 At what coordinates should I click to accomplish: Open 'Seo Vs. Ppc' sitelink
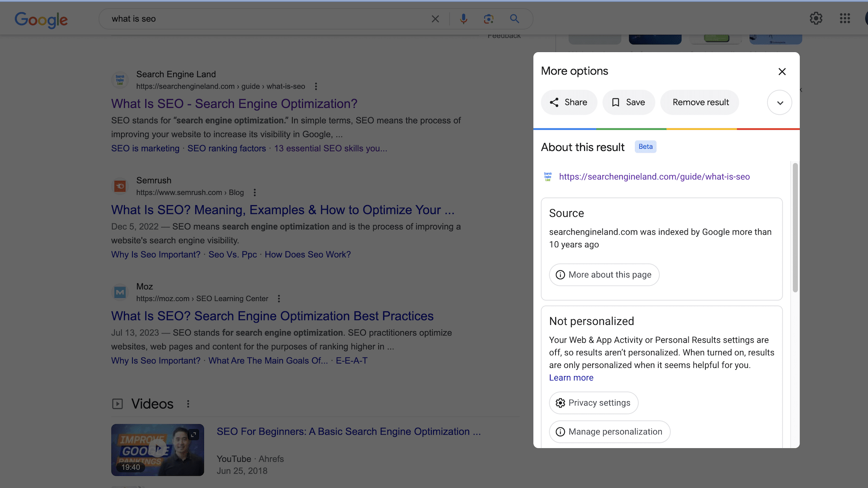click(x=232, y=255)
